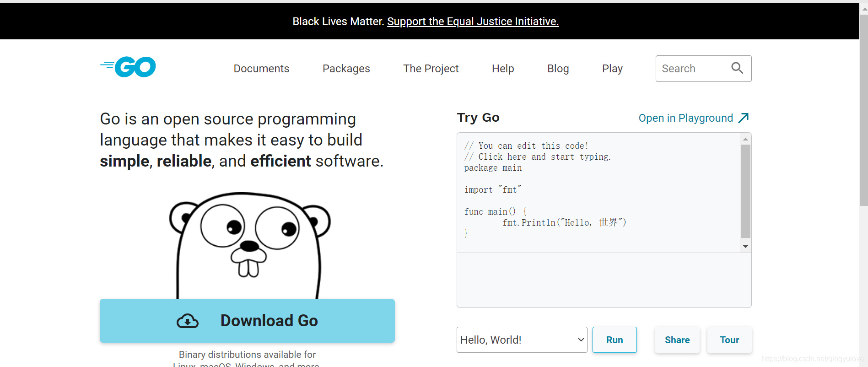This screenshot has height=367, width=868.
Task: Click the 'import "fmt"' code line
Action: [x=493, y=189]
